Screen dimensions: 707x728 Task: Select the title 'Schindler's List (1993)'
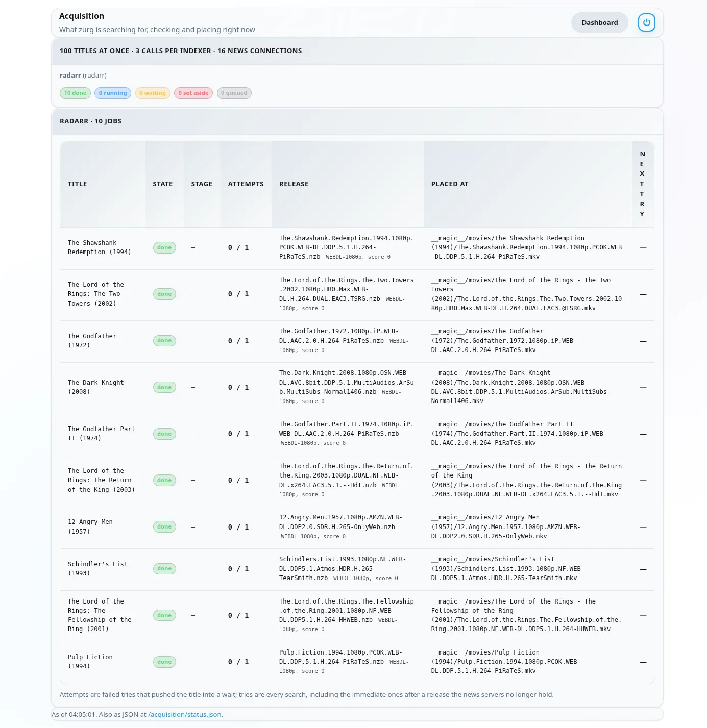(x=98, y=569)
